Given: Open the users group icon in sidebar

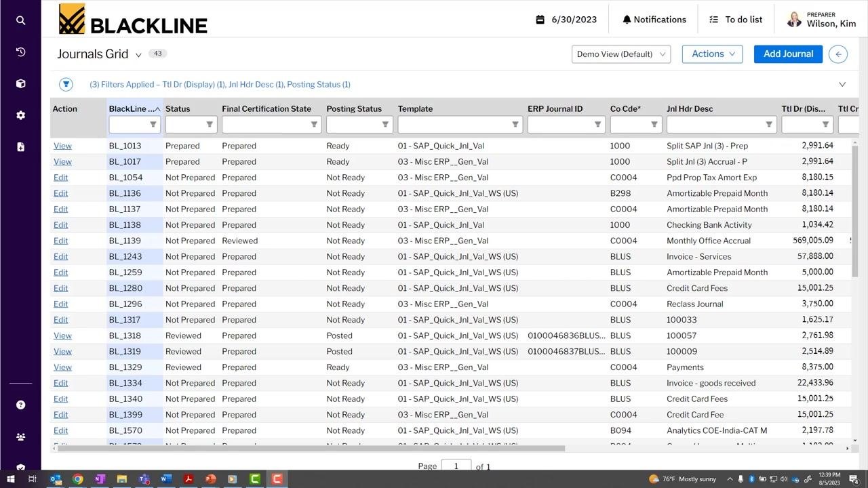Looking at the screenshot, I should 20,436.
